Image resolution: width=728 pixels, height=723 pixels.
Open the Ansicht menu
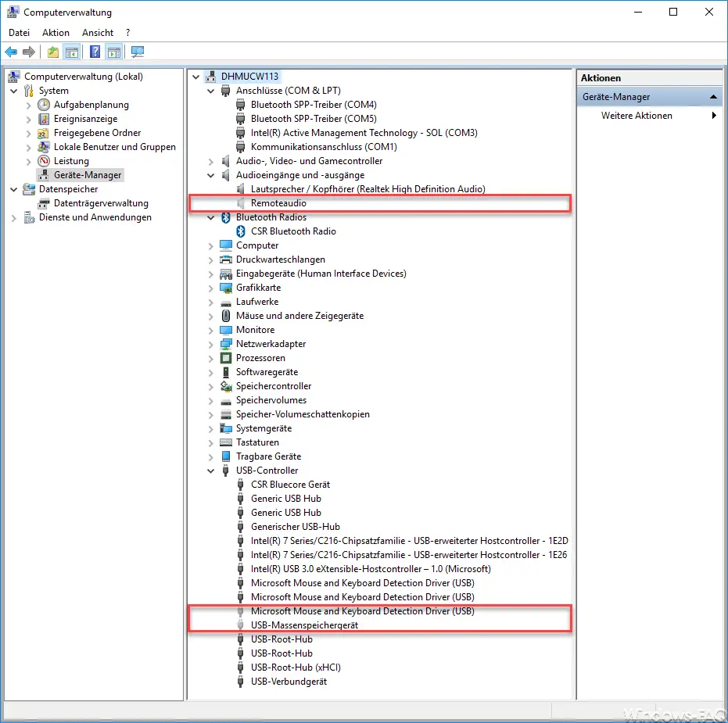coord(98,33)
